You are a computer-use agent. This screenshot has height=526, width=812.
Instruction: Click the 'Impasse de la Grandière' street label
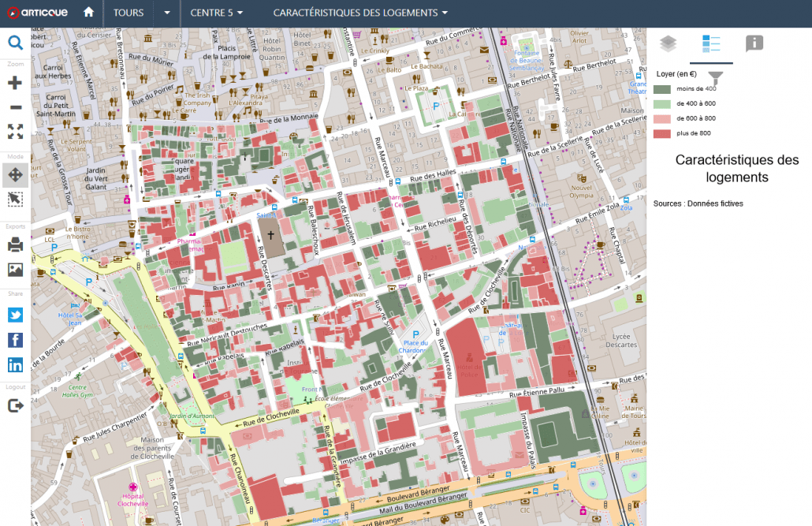pos(378,453)
